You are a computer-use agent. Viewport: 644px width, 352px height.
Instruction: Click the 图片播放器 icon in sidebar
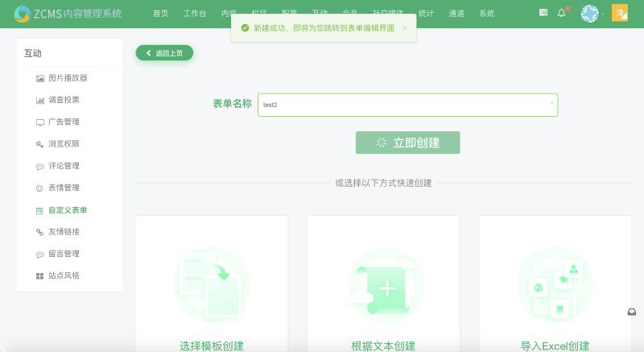click(39, 78)
